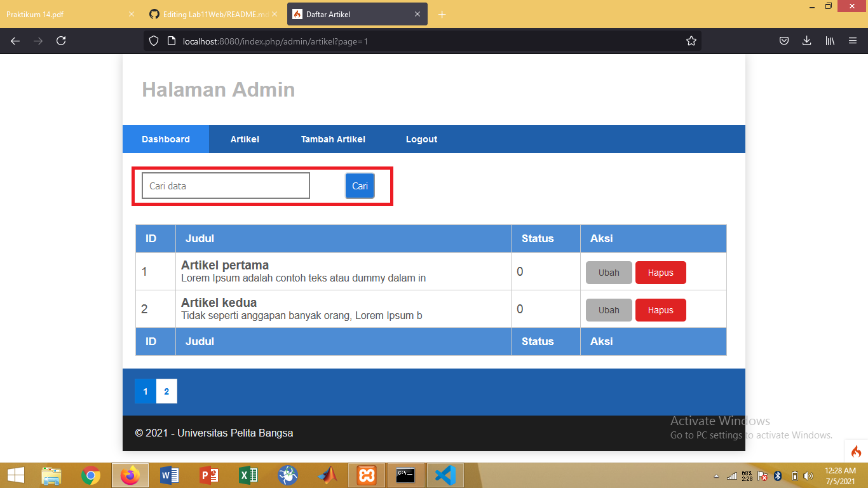Go to page 2 of the article list
This screenshot has height=488, width=868.
[x=166, y=391]
